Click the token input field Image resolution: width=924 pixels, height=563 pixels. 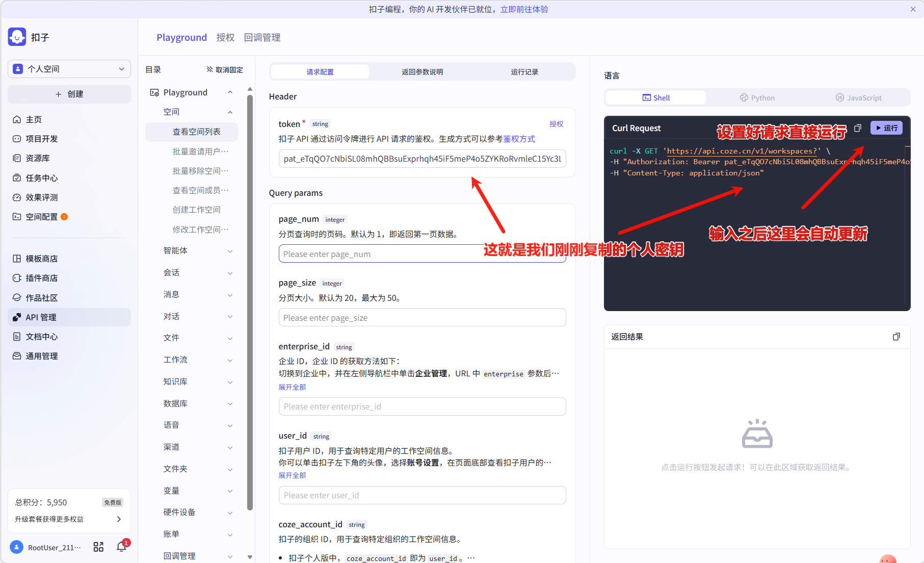(x=422, y=159)
